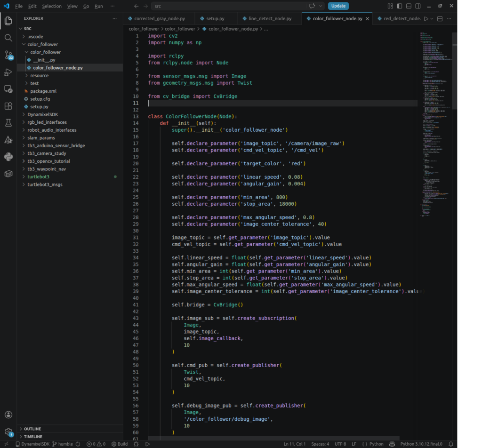Screen dimensions: 482x448
Task: Open the Remote Explorer icon
Action: point(8,89)
